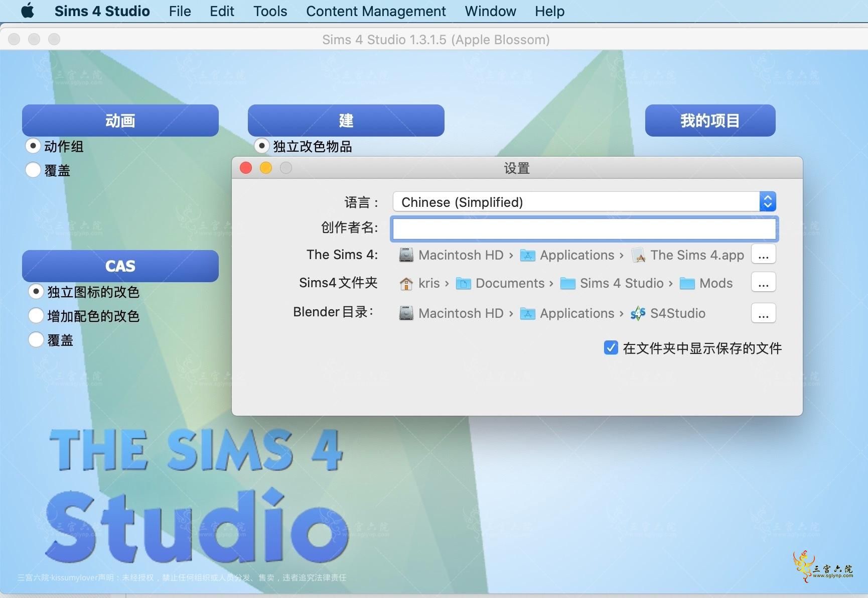This screenshot has width=868, height=598.
Task: Click Macintosh HD drive icon in The Sims 4 path
Action: click(406, 255)
